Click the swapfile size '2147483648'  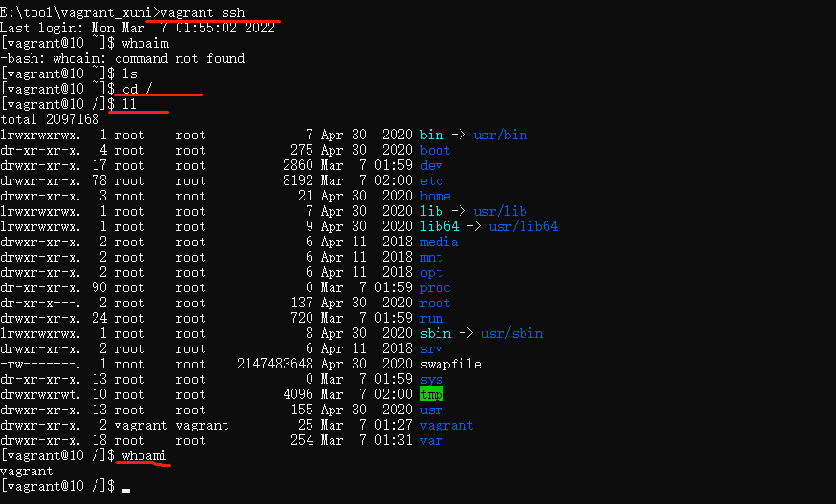[275, 364]
